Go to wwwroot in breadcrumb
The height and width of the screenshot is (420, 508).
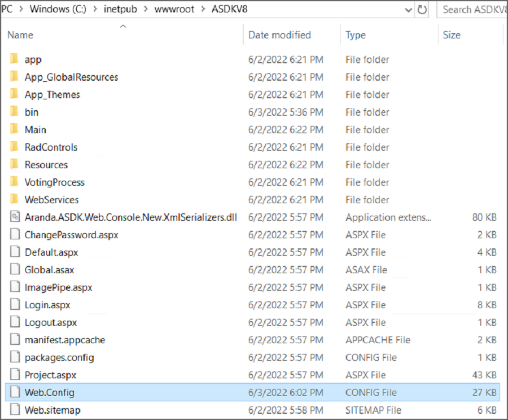pos(174,9)
